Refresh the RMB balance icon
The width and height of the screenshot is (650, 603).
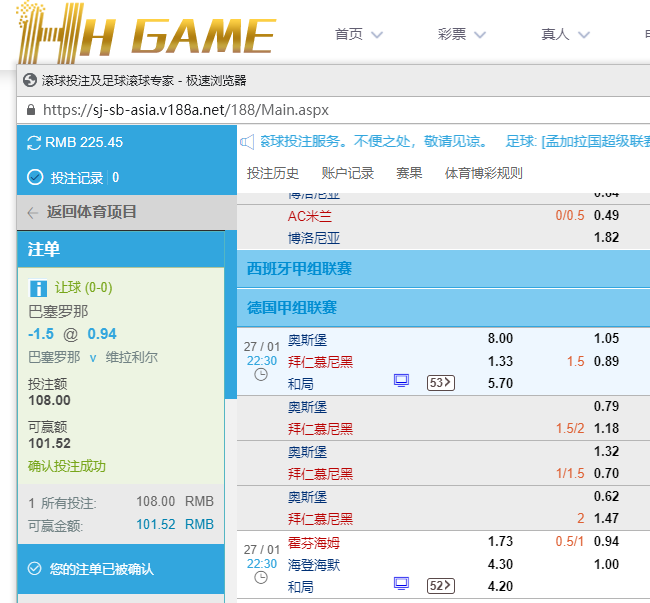pyautogui.click(x=34, y=143)
